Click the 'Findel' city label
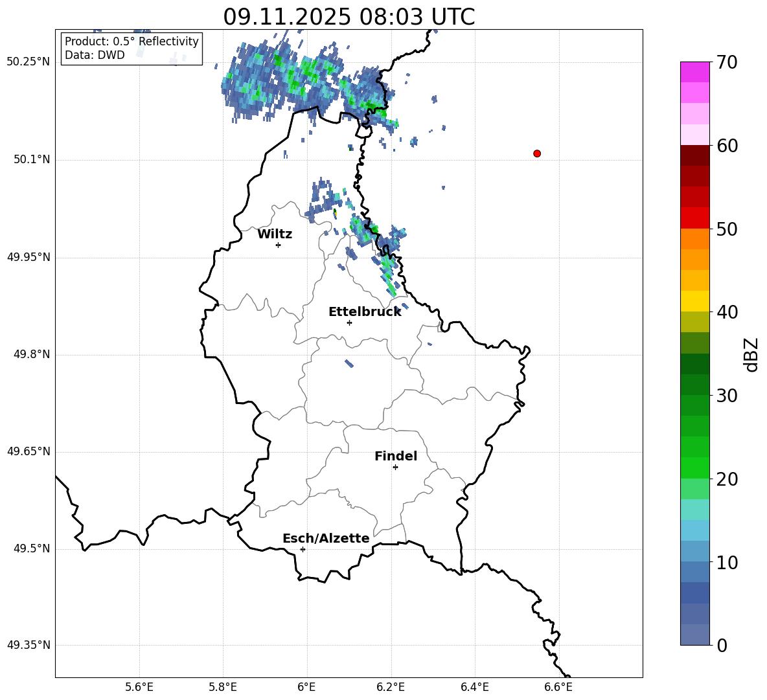767x700 pixels. click(x=396, y=456)
